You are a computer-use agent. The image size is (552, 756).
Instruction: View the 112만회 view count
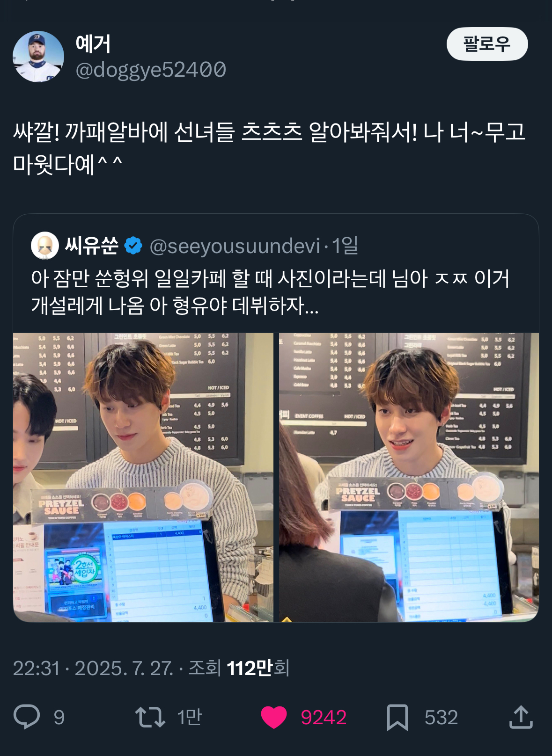[258, 668]
